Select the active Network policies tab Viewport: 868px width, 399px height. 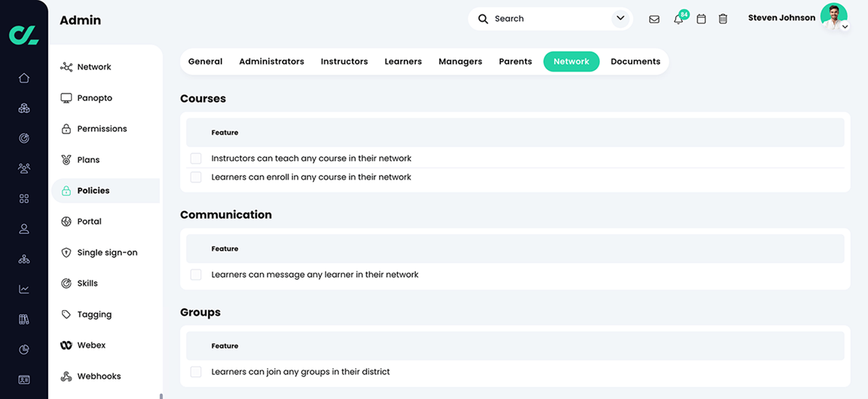[571, 62]
